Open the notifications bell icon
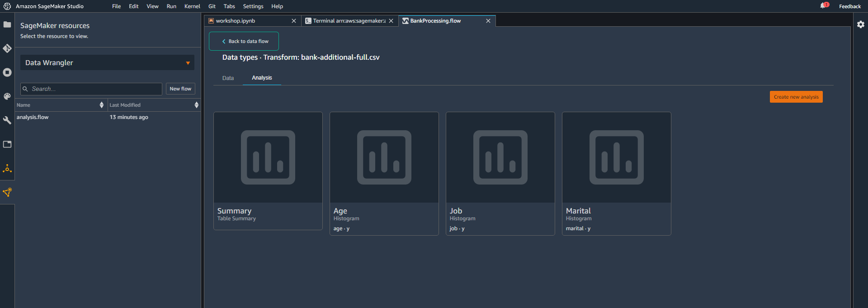 pos(824,6)
